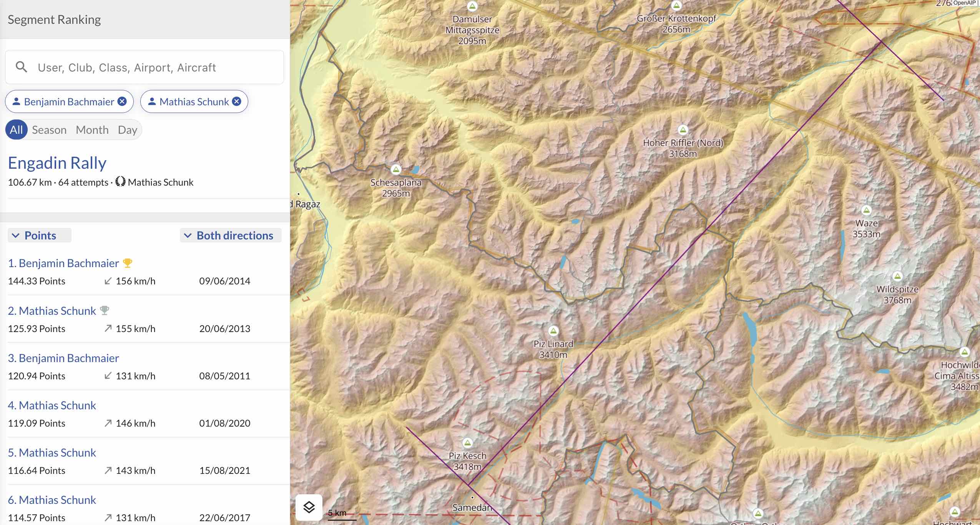Focus the User, Club, Class search field
The height and width of the screenshot is (525, 980).
(x=145, y=67)
